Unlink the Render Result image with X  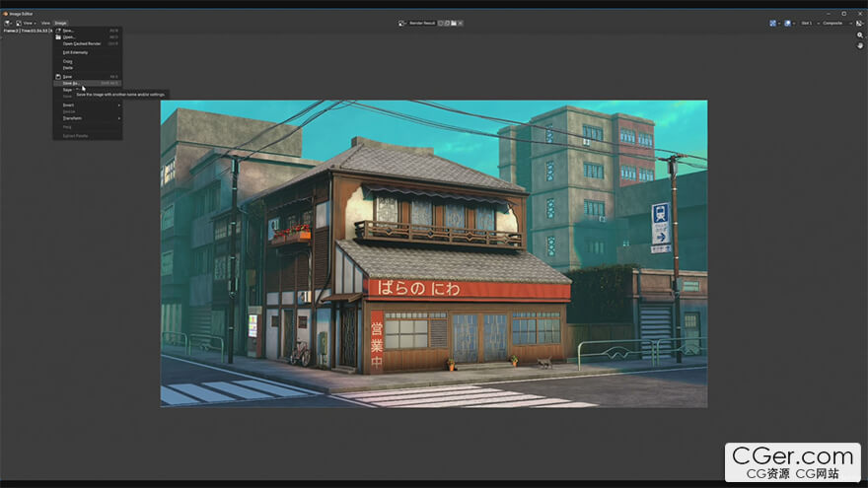pyautogui.click(x=461, y=23)
